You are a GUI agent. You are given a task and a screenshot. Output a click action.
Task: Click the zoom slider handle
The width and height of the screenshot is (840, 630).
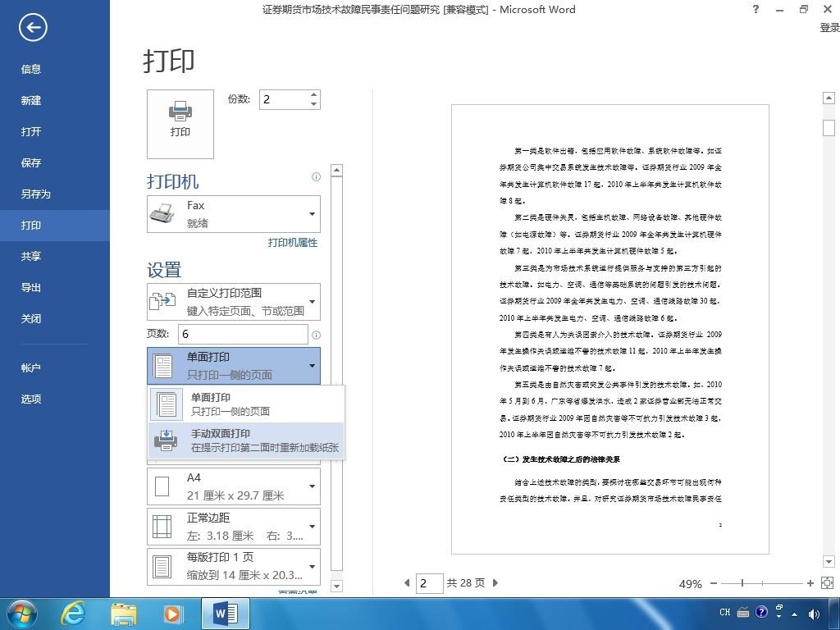point(742,583)
